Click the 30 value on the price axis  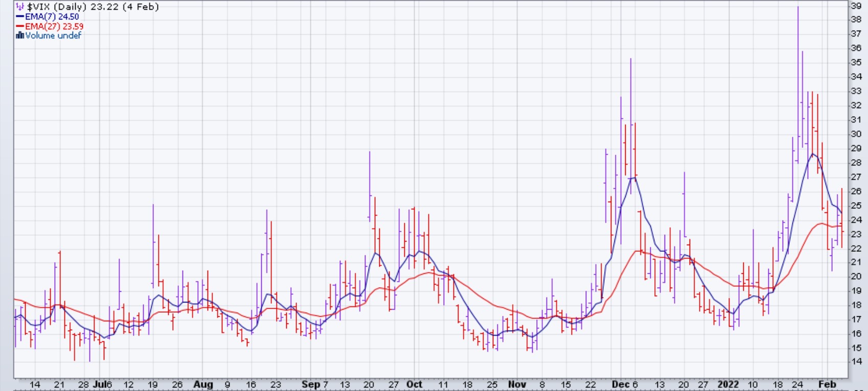[x=856, y=134]
